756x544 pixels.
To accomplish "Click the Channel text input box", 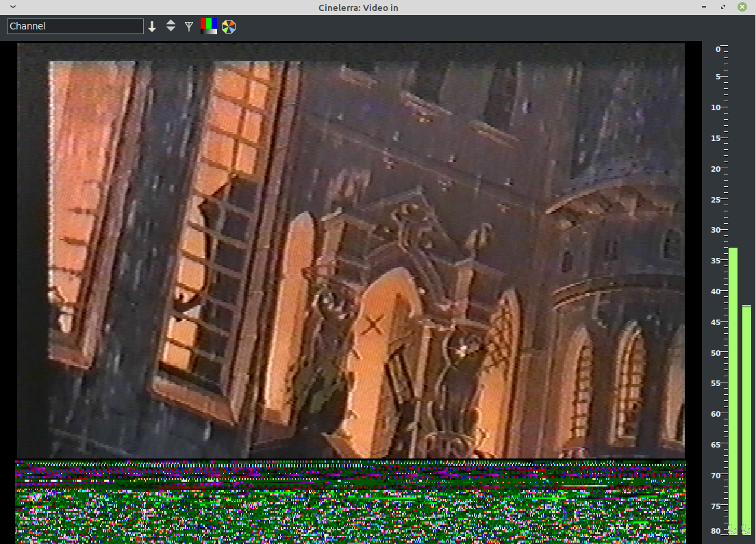I will coord(75,27).
